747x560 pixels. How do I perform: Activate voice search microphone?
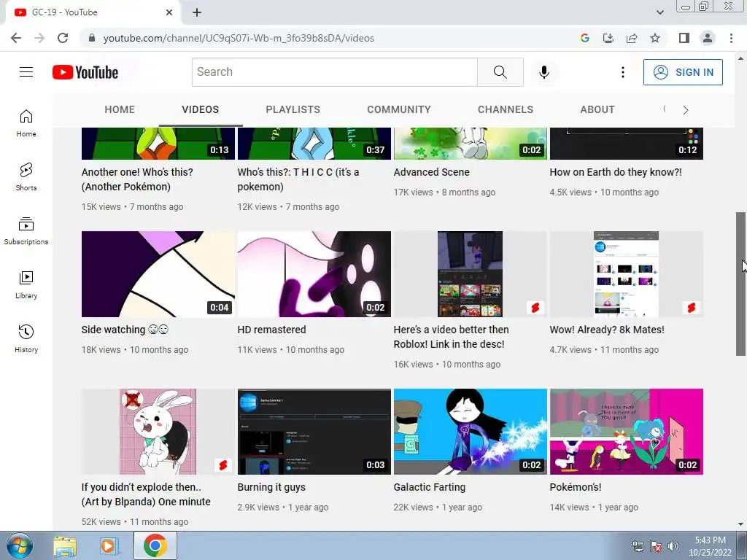coord(544,72)
